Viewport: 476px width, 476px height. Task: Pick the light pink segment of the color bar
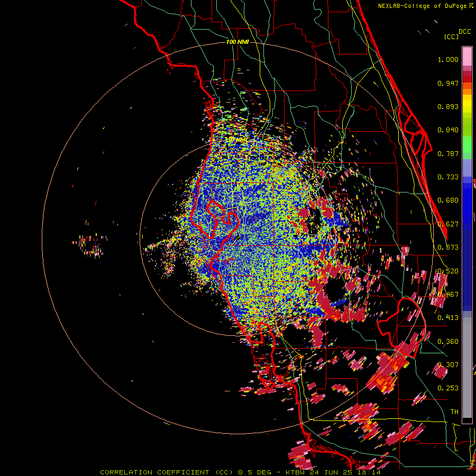click(x=467, y=57)
